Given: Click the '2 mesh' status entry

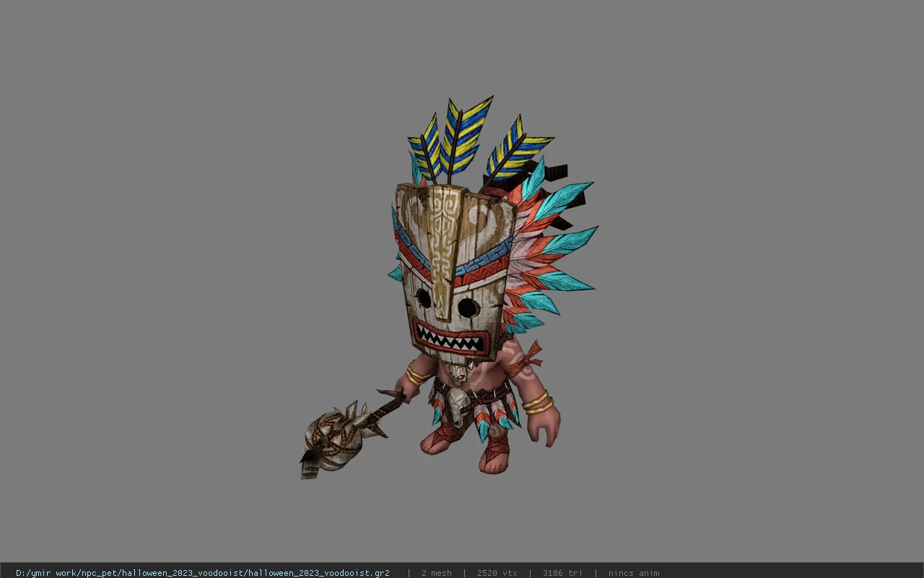Looking at the screenshot, I should point(437,573).
